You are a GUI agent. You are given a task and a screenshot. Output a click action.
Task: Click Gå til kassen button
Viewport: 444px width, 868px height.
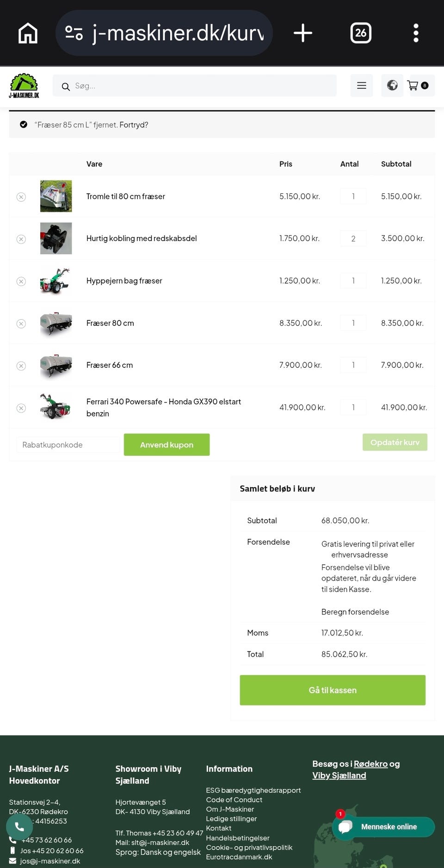(333, 690)
